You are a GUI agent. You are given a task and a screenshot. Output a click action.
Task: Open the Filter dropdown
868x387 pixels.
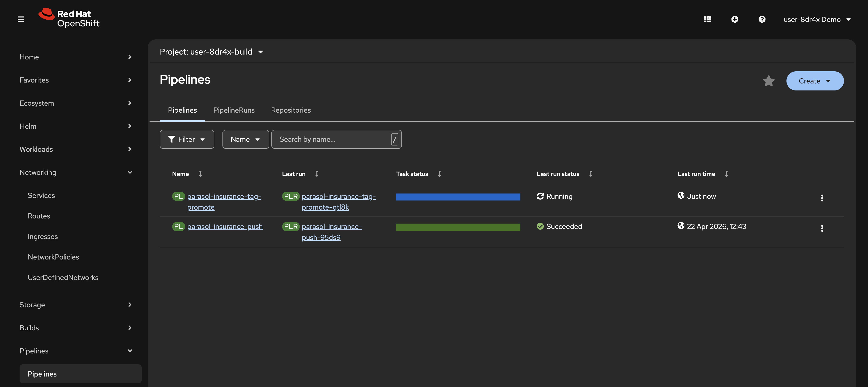click(187, 139)
